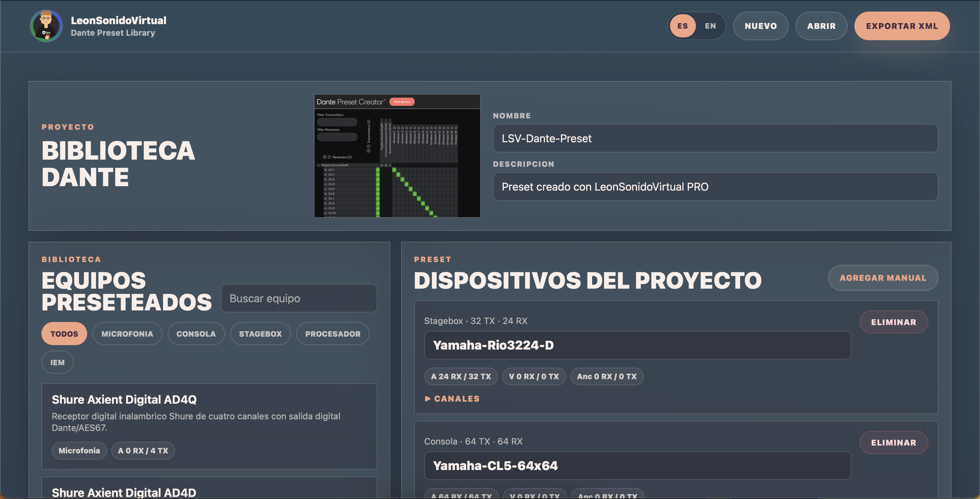Filter equipment by IEM
Screen dimensions: 980x499
pos(58,363)
